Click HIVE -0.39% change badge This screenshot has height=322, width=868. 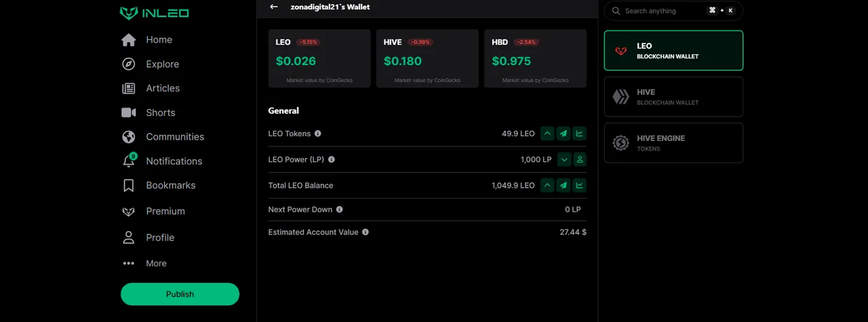(419, 42)
